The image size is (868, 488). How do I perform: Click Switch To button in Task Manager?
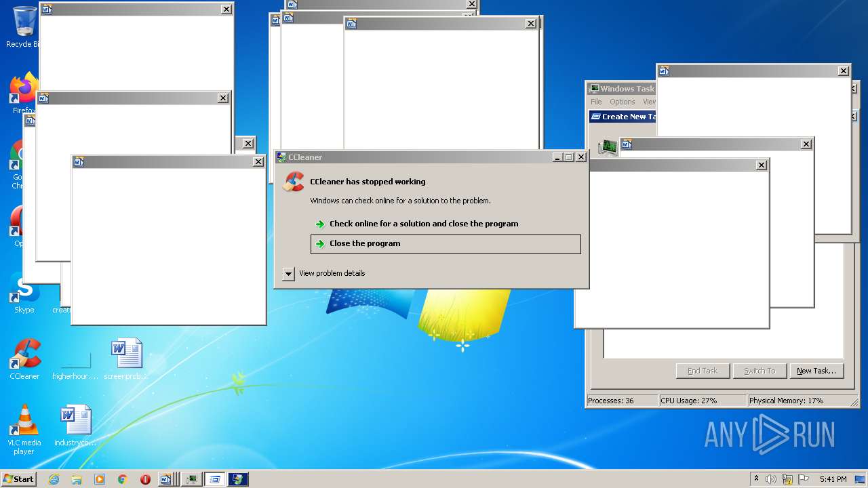[759, 371]
